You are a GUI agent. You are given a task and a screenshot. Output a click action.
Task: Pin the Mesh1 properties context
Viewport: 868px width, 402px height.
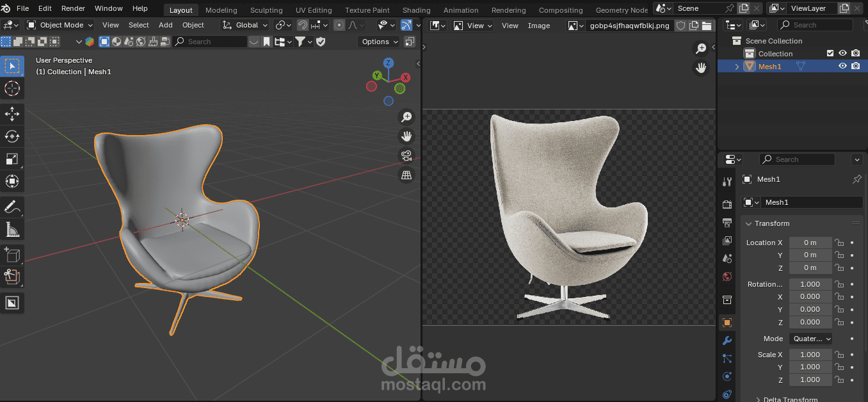tap(856, 179)
